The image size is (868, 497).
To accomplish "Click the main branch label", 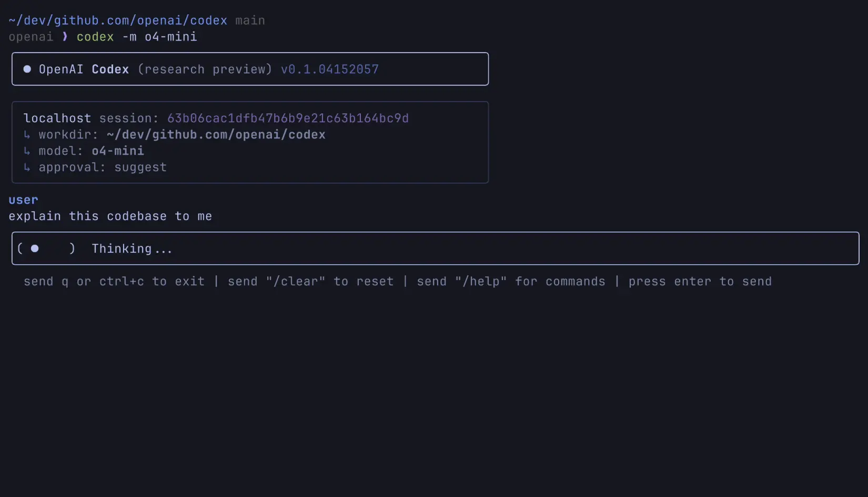I will pyautogui.click(x=250, y=21).
